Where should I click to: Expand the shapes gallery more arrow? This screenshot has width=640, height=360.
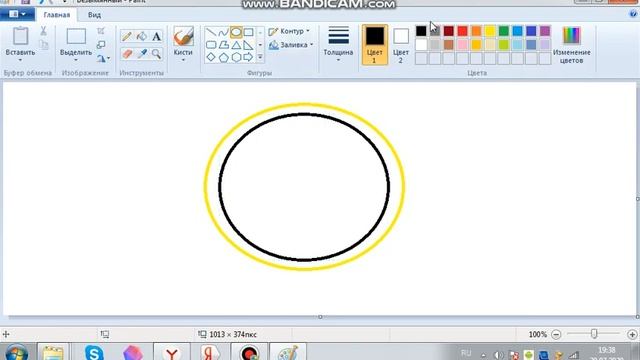point(260,57)
